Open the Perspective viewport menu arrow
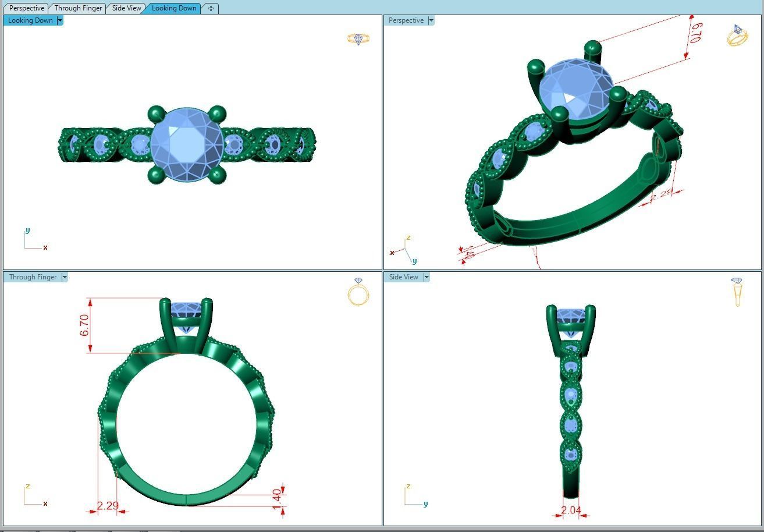The width and height of the screenshot is (764, 532). [x=431, y=20]
